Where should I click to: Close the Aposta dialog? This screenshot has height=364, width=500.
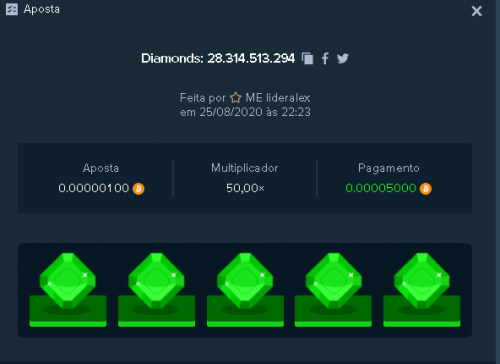(x=477, y=11)
